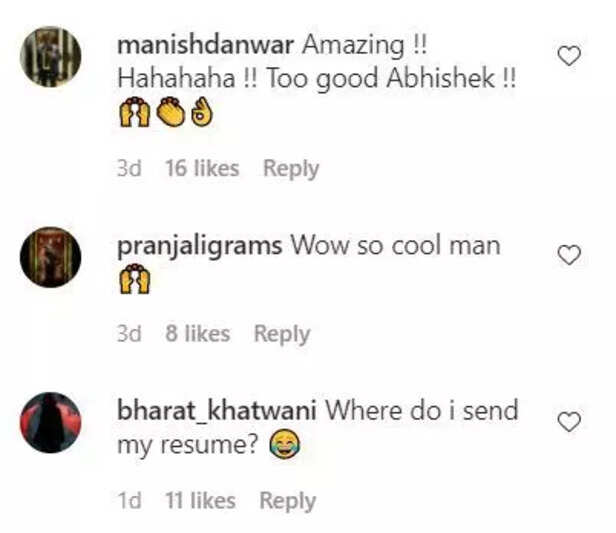
Task: Open pranjaligrams's profile avatar
Action: [51, 257]
